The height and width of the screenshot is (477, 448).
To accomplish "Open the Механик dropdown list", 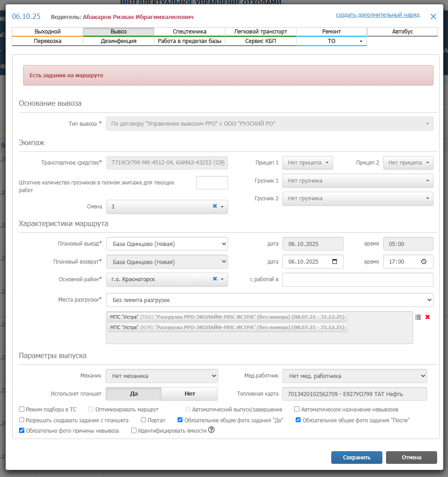I will click(x=162, y=376).
